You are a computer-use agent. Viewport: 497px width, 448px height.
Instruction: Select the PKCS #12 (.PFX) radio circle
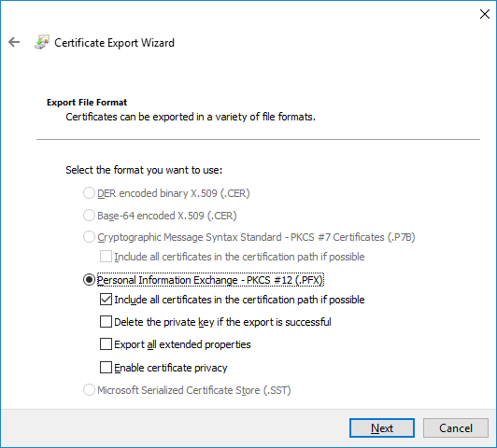(x=89, y=280)
